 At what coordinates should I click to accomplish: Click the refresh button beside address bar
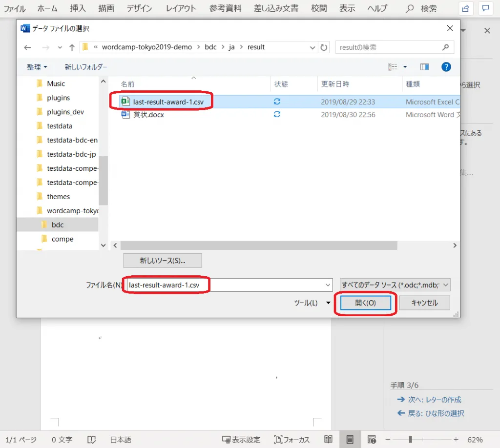324,47
